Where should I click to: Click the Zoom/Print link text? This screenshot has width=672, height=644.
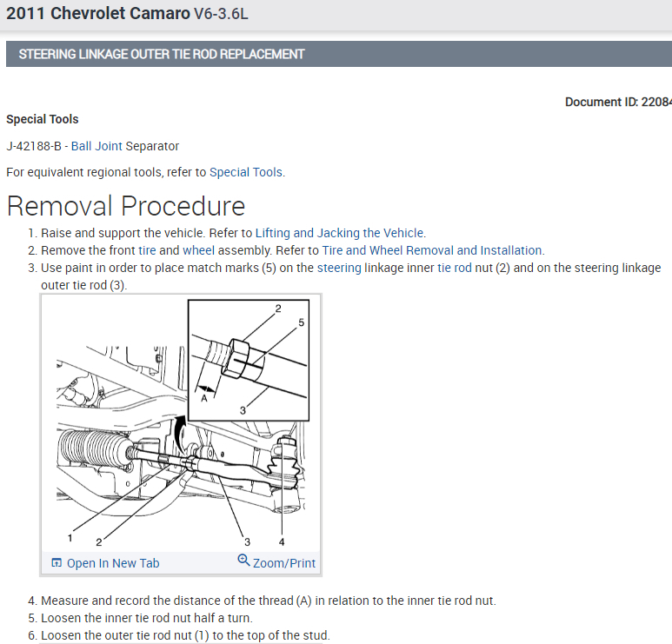click(x=283, y=563)
